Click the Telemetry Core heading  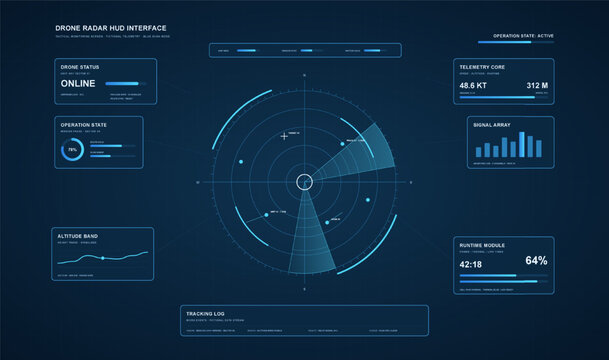[x=482, y=67]
